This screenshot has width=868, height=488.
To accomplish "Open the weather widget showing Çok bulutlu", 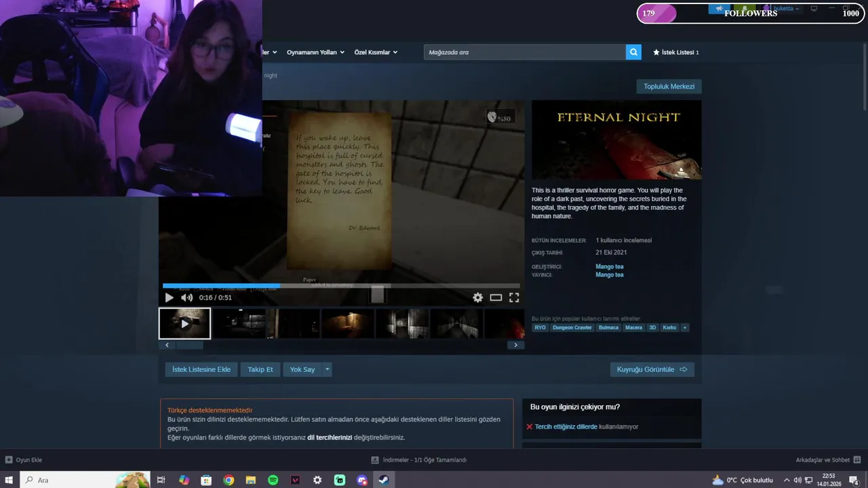I will pos(743,480).
